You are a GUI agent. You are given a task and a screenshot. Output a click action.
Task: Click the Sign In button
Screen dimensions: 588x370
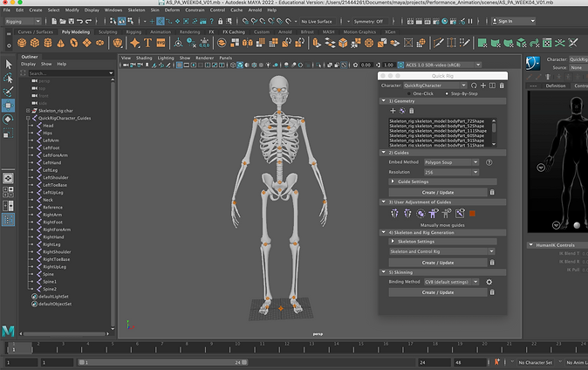pyautogui.click(x=513, y=22)
